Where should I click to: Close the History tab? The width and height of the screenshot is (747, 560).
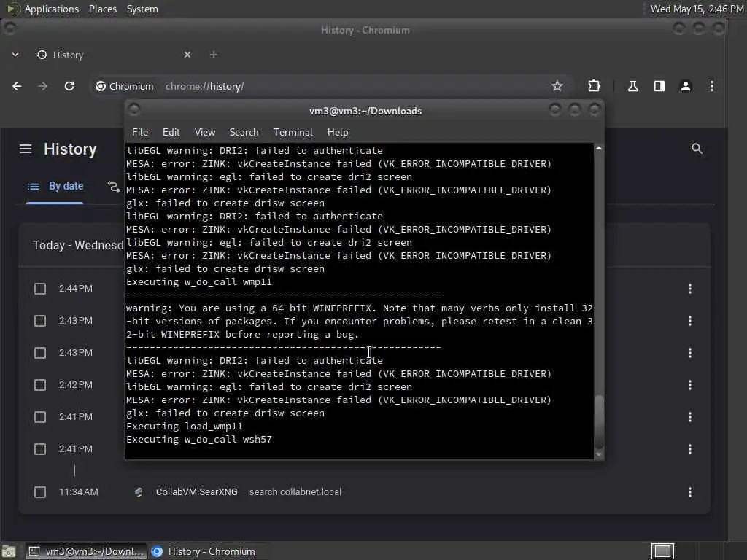coord(187,55)
